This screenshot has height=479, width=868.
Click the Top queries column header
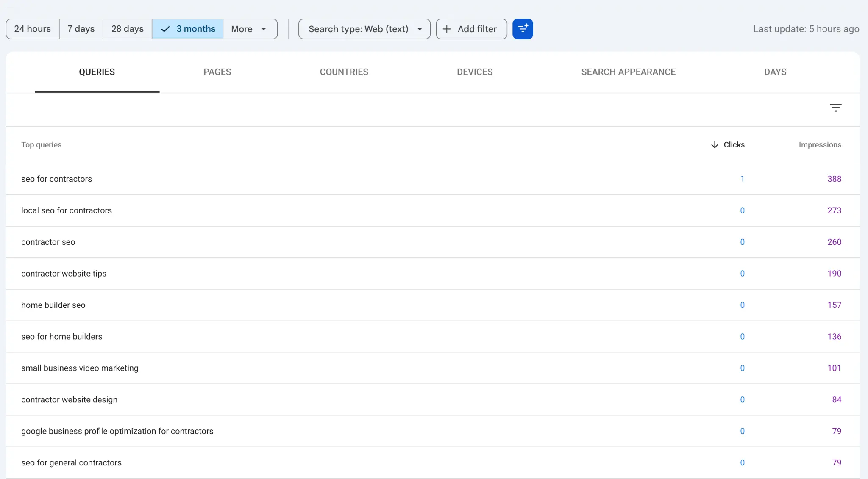(x=42, y=145)
